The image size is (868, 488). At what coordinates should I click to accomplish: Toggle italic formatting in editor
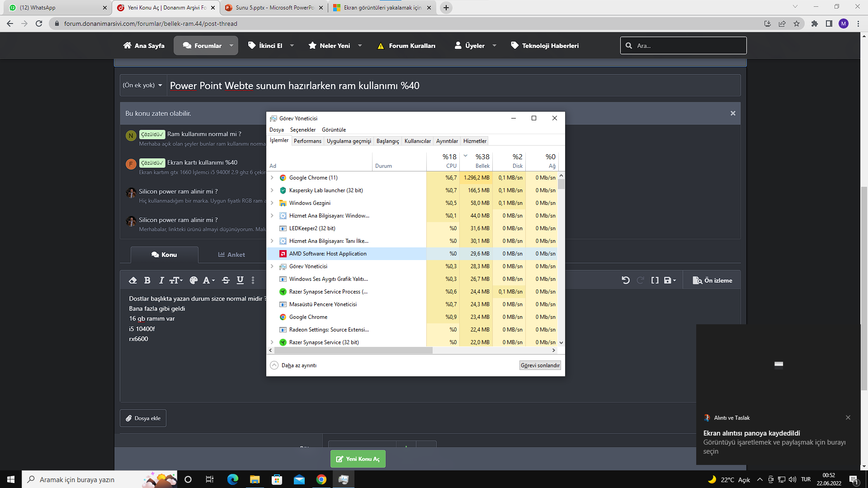click(x=161, y=280)
